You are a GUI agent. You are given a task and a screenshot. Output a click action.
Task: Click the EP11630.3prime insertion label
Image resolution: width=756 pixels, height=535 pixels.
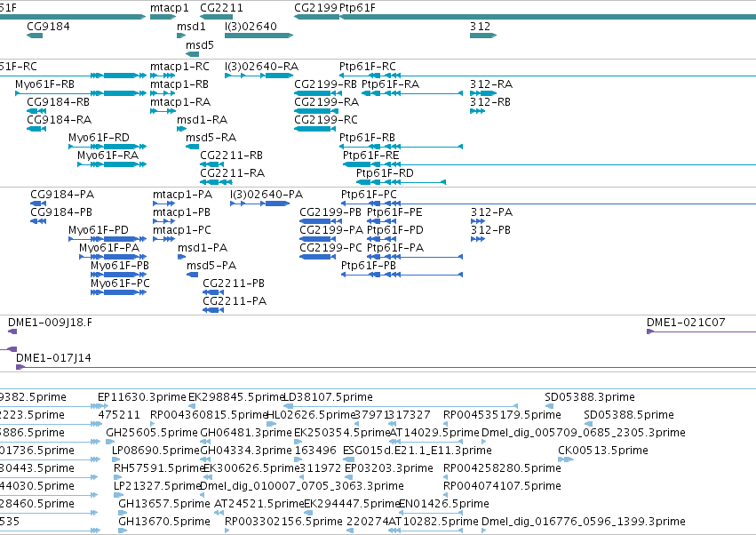point(142,397)
